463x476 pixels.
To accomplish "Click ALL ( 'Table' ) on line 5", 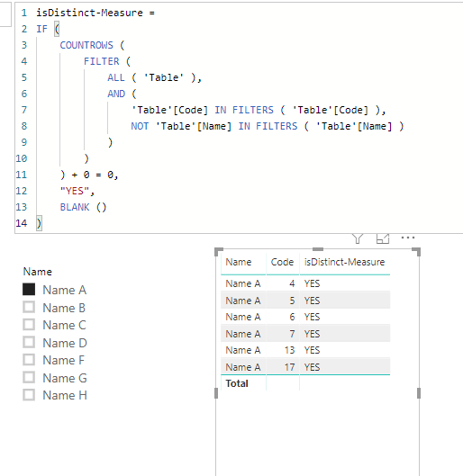I will (151, 77).
